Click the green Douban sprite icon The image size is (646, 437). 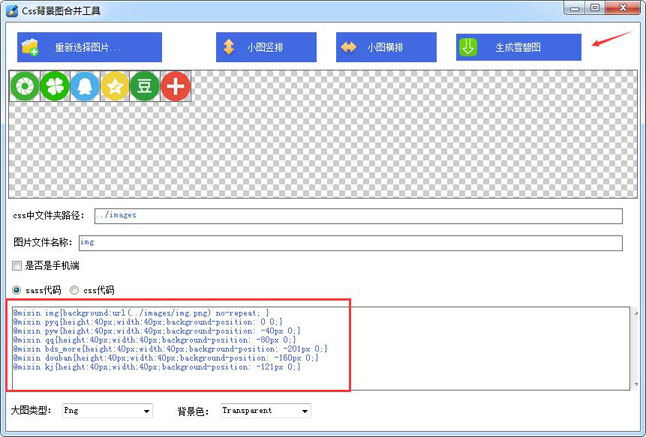(x=145, y=87)
